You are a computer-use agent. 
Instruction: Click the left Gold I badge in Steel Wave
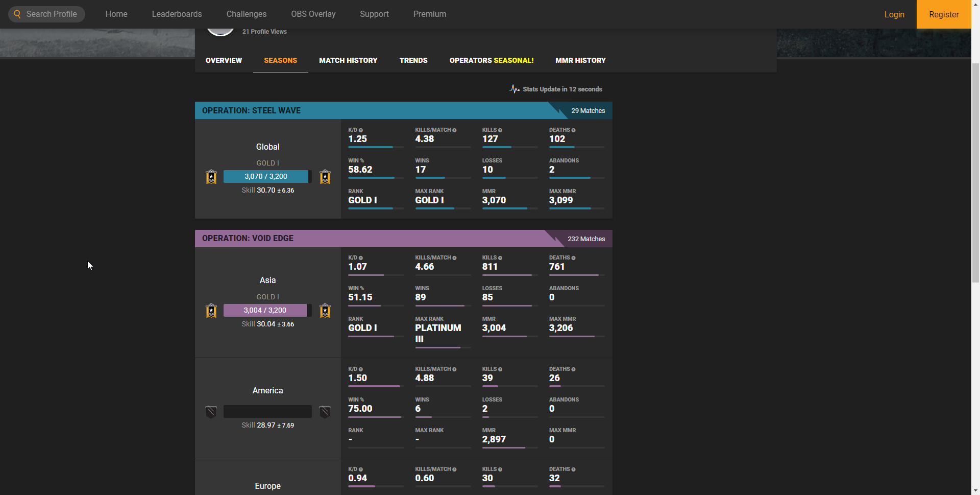click(211, 177)
